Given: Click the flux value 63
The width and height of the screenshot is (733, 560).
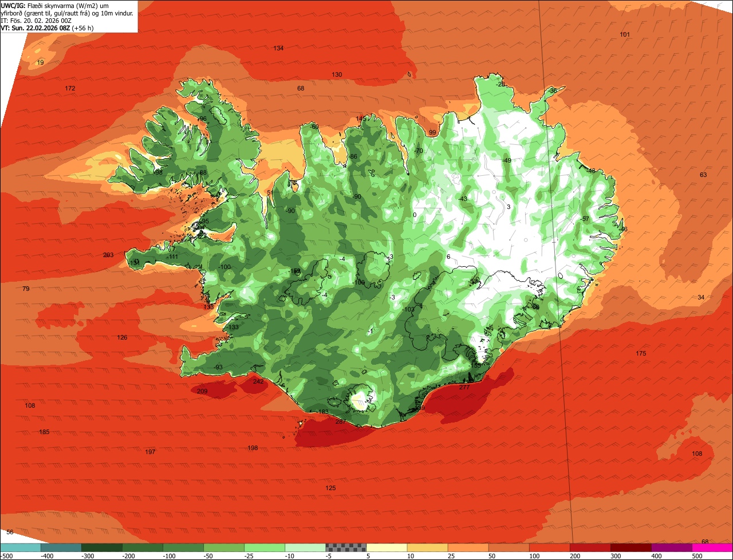Looking at the screenshot, I should tap(703, 175).
